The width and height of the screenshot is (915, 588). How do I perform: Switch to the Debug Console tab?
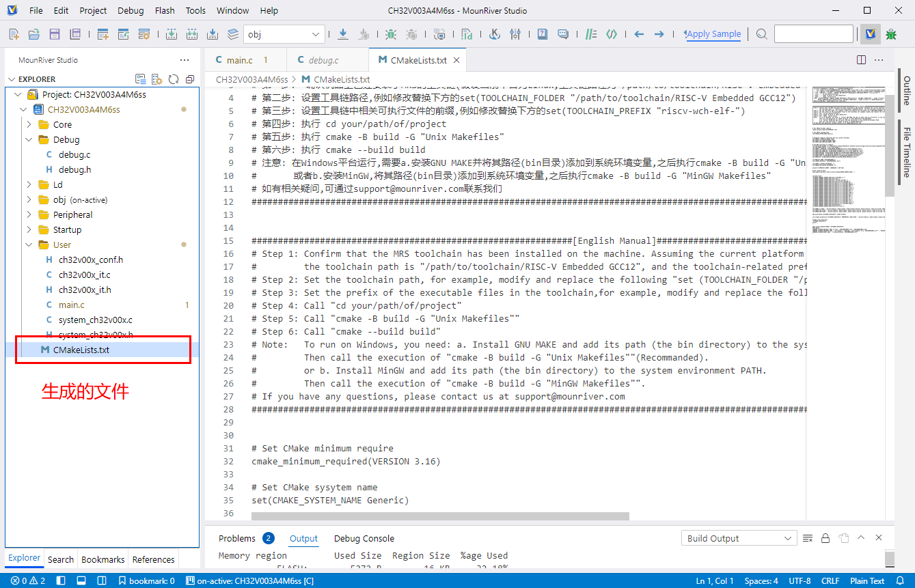tap(364, 538)
